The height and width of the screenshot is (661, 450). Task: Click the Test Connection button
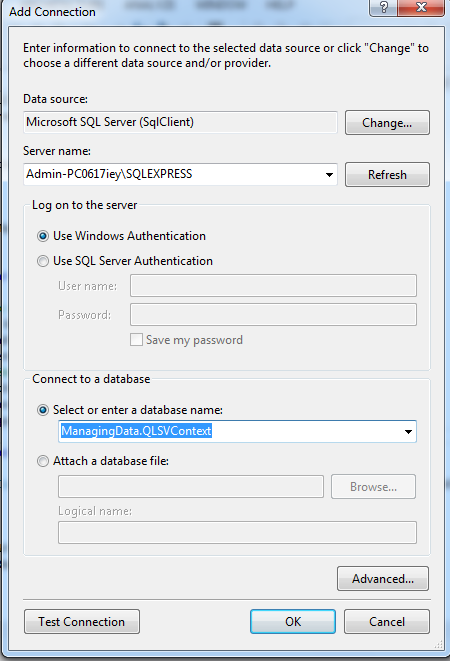(82, 622)
